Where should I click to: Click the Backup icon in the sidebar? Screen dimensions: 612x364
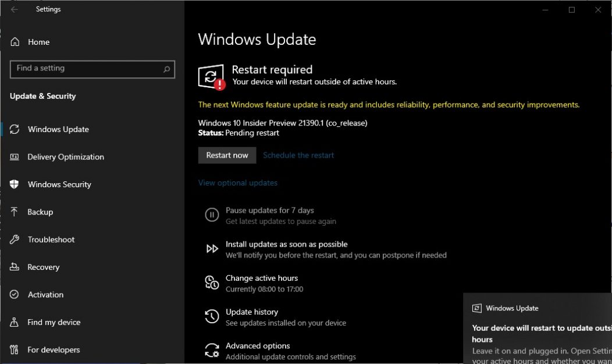14,212
